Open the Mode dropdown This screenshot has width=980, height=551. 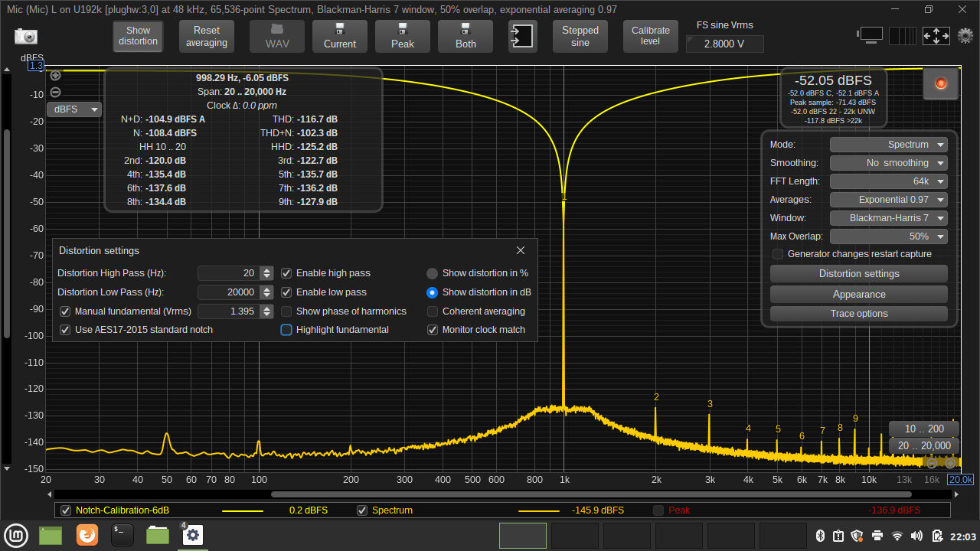(x=889, y=145)
